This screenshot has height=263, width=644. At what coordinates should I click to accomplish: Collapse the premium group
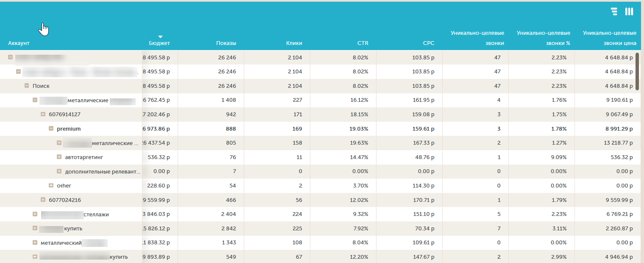click(51, 129)
